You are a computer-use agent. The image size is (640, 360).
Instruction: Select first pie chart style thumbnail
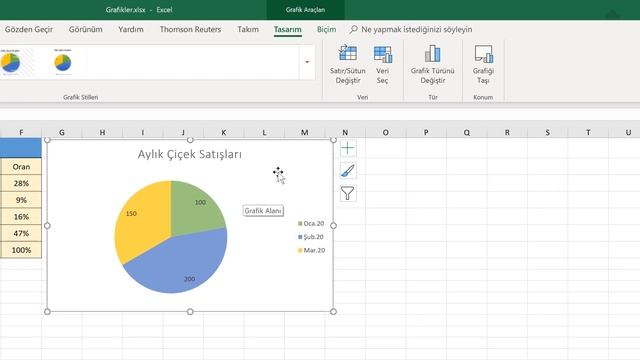click(x=11, y=62)
